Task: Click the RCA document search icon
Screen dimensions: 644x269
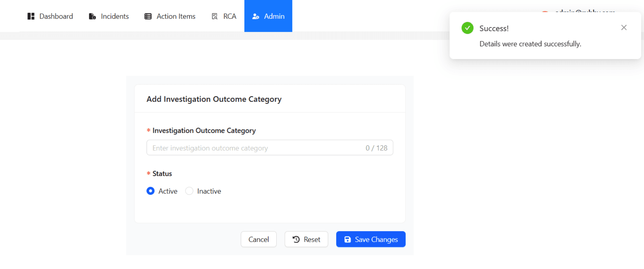Action: 215,16
